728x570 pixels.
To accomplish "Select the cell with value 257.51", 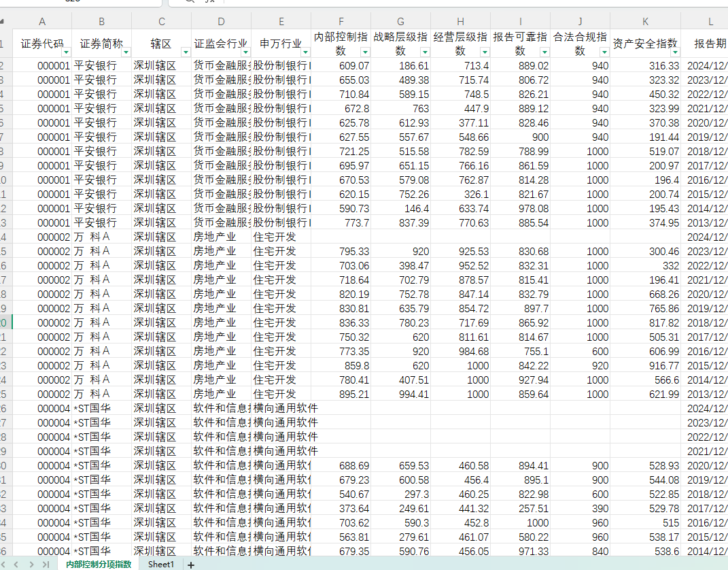I will (521, 508).
